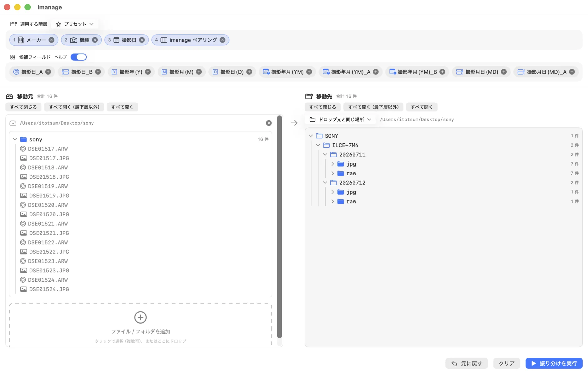Toggle the 候補フィールド ヘルプ switch
Viewport: 588px width, 374px height.
(79, 57)
